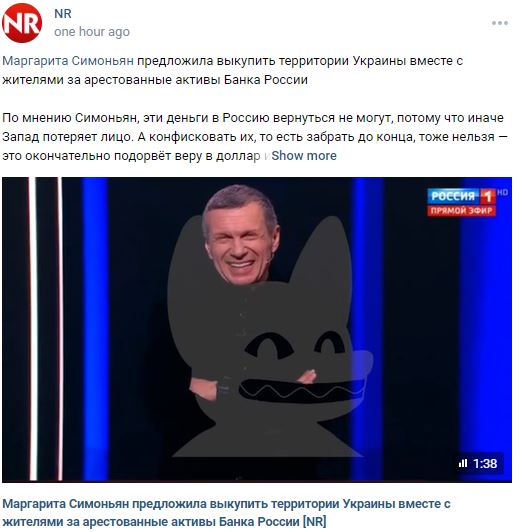This screenshot has width=522, height=532.
Task: Open the three-dot post options menu
Action: pos(500,23)
